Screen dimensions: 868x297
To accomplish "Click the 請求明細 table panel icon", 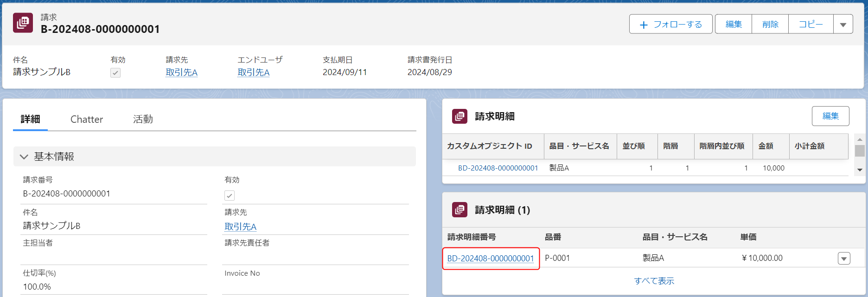I will pos(460,116).
